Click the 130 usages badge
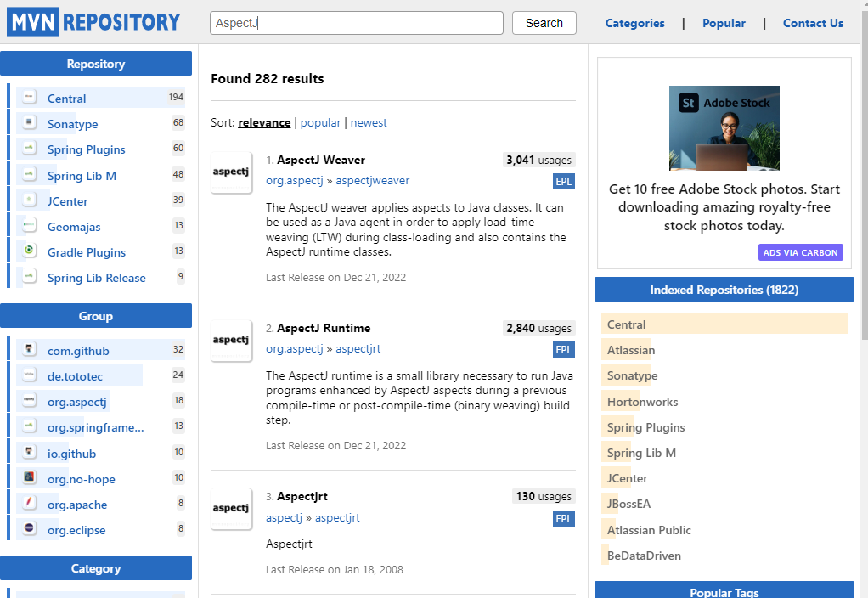 [544, 497]
